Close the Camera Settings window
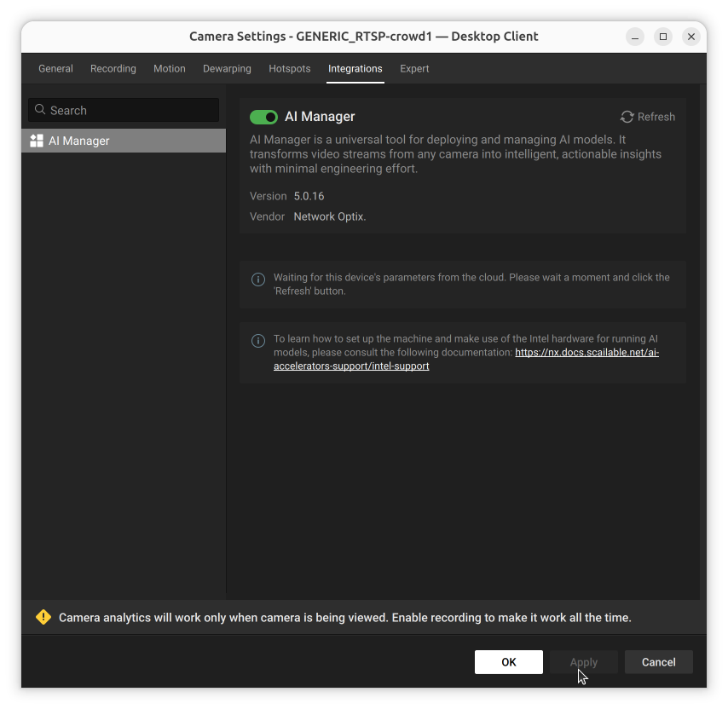This screenshot has width=728, height=709. (690, 37)
